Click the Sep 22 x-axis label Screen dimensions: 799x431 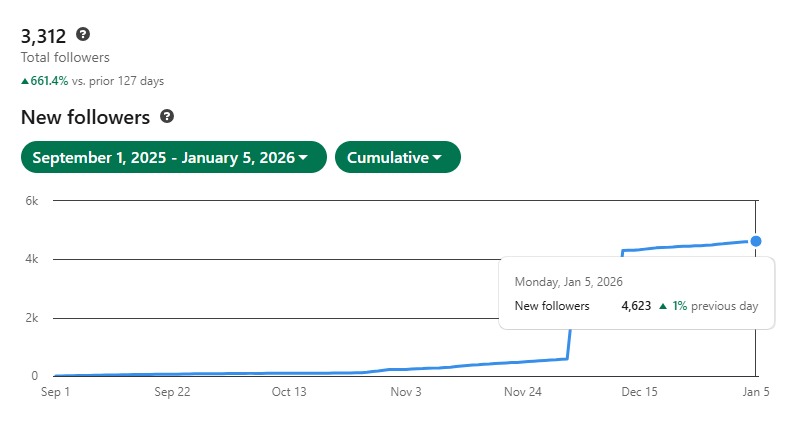(172, 392)
